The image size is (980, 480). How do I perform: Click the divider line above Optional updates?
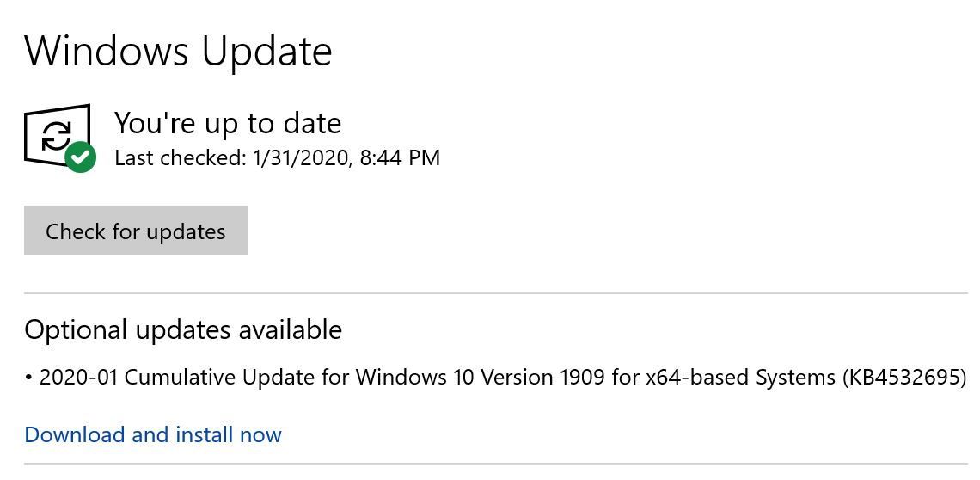tap(495, 293)
